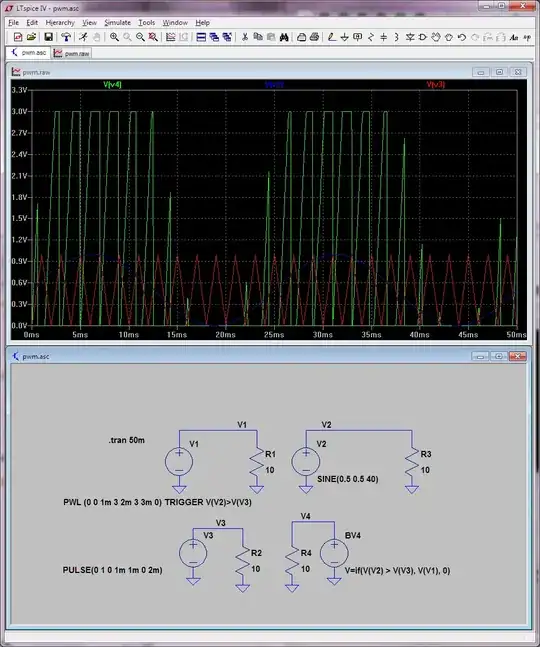Image resolution: width=540 pixels, height=647 pixels.
Task: Open the Hierarchy menu
Action: 60,23
